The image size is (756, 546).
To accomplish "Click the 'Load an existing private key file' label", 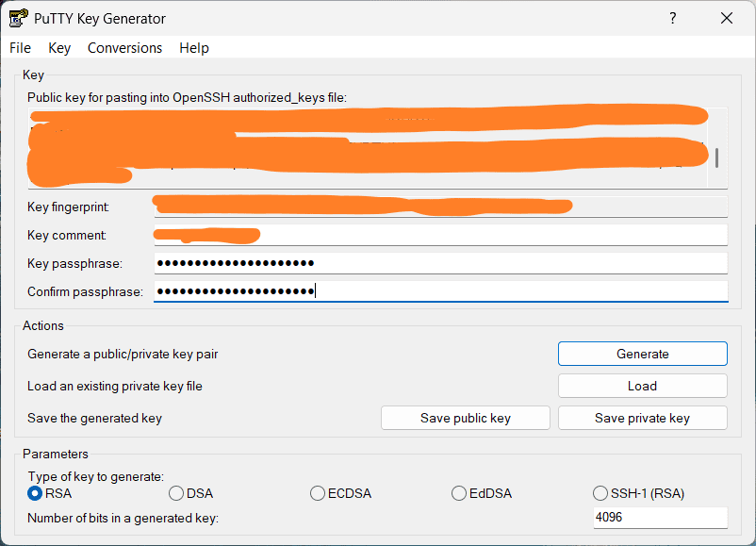I will pyautogui.click(x=115, y=386).
